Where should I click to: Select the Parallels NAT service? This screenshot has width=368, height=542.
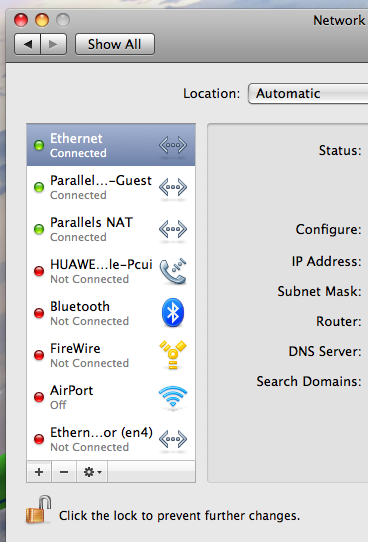[111, 229]
